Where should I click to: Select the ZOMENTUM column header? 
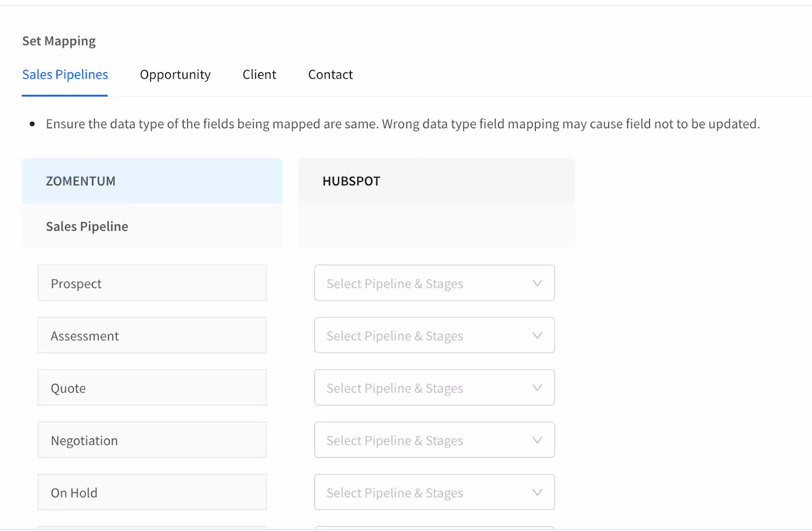(x=152, y=181)
